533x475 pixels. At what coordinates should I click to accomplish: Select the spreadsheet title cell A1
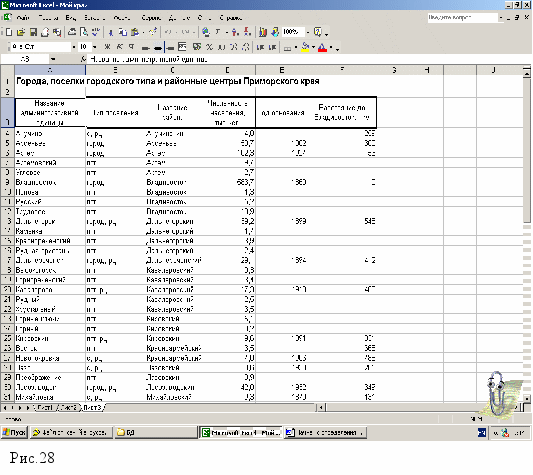(x=50, y=81)
